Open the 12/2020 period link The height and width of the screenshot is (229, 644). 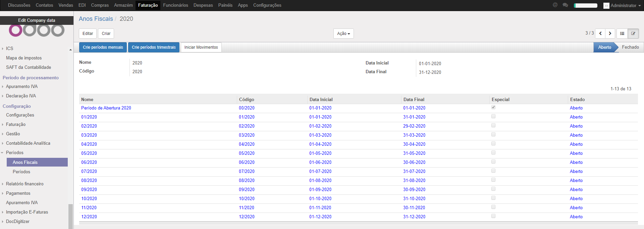(x=89, y=217)
